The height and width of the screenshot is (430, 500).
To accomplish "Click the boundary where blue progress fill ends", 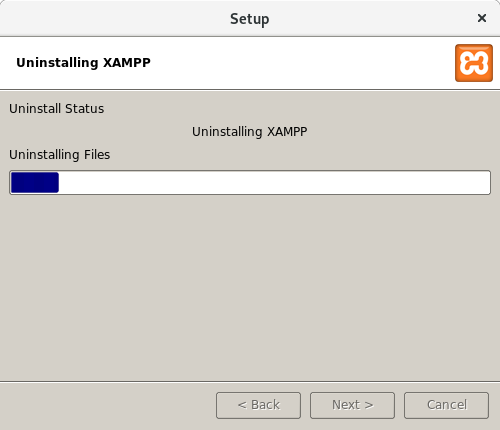I will 59,182.
